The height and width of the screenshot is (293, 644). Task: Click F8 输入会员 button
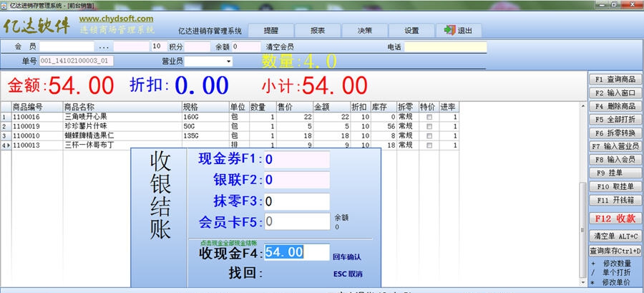tap(615, 160)
